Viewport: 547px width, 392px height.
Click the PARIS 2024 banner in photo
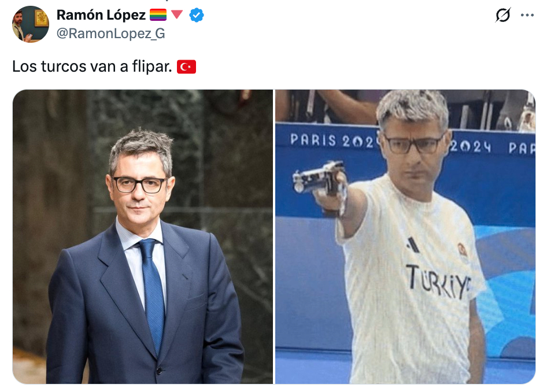pos(333,140)
